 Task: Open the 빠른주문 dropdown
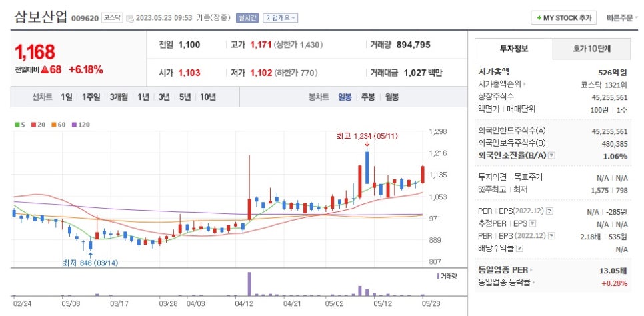click(623, 18)
